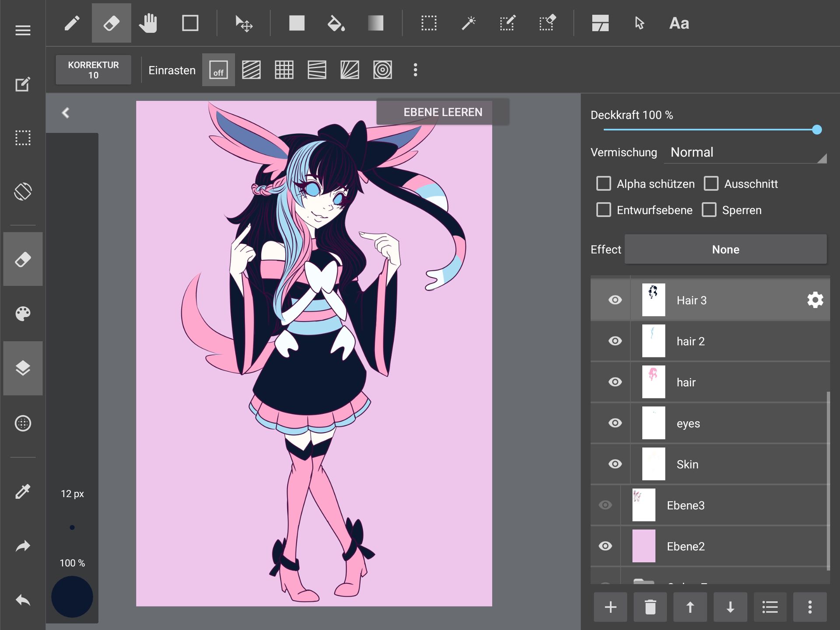Open the dark navy current color swatch
The width and height of the screenshot is (840, 630).
coord(72,596)
